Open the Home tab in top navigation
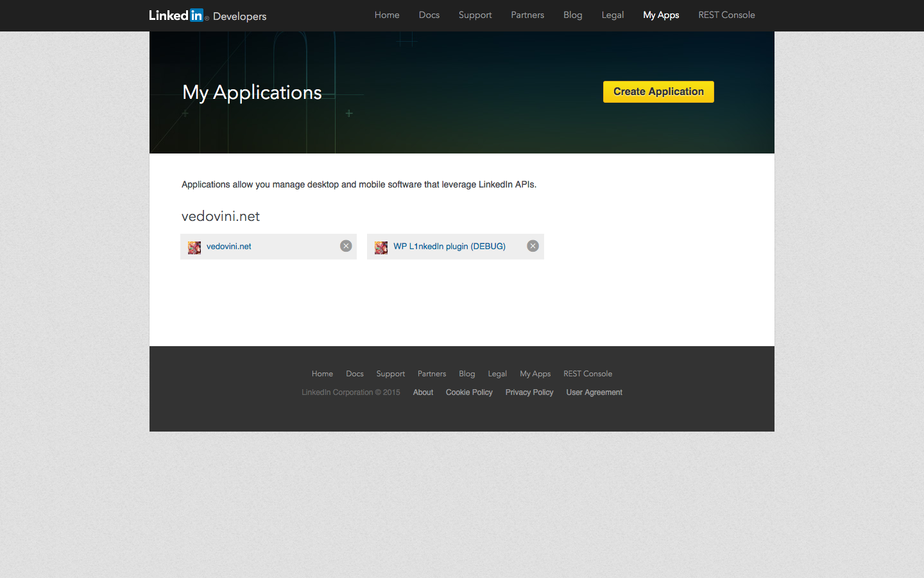Viewport: 924px width, 578px height. click(x=387, y=15)
